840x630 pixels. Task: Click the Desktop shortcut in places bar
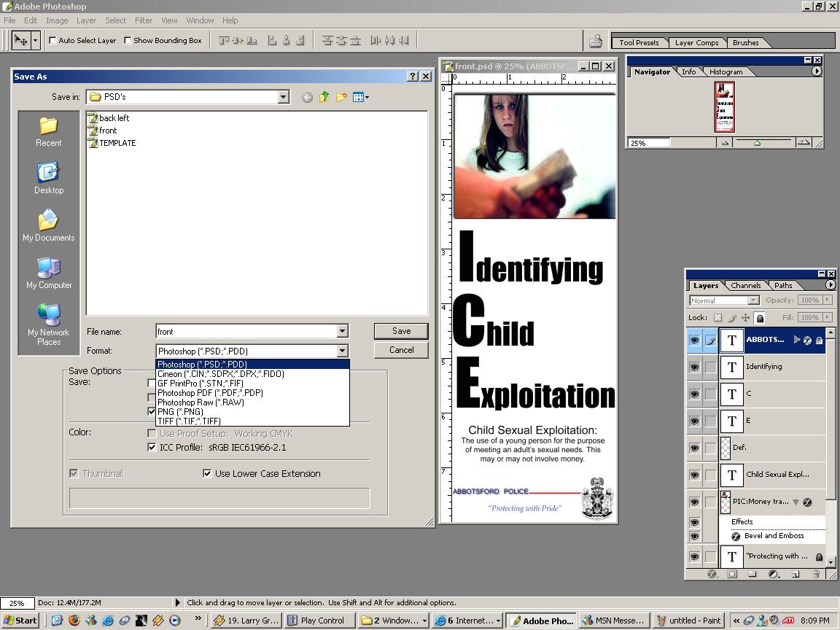click(x=49, y=178)
